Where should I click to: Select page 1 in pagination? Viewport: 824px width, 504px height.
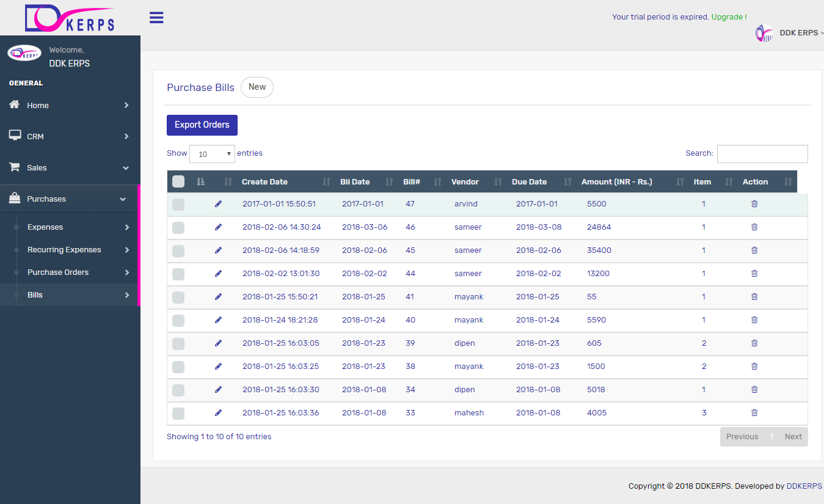tap(771, 437)
